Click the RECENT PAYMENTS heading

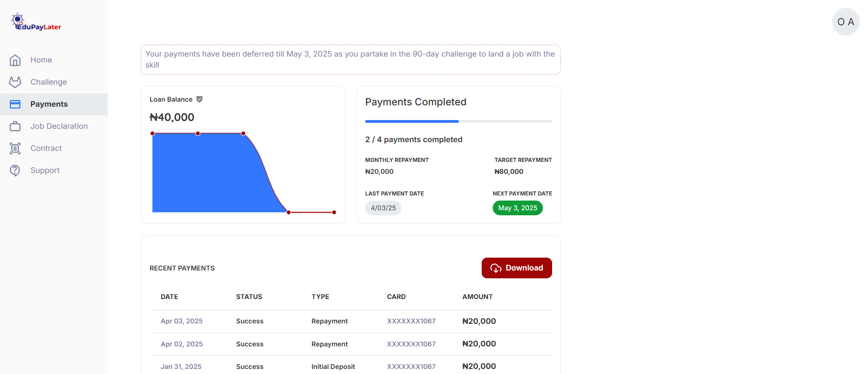[x=182, y=268]
